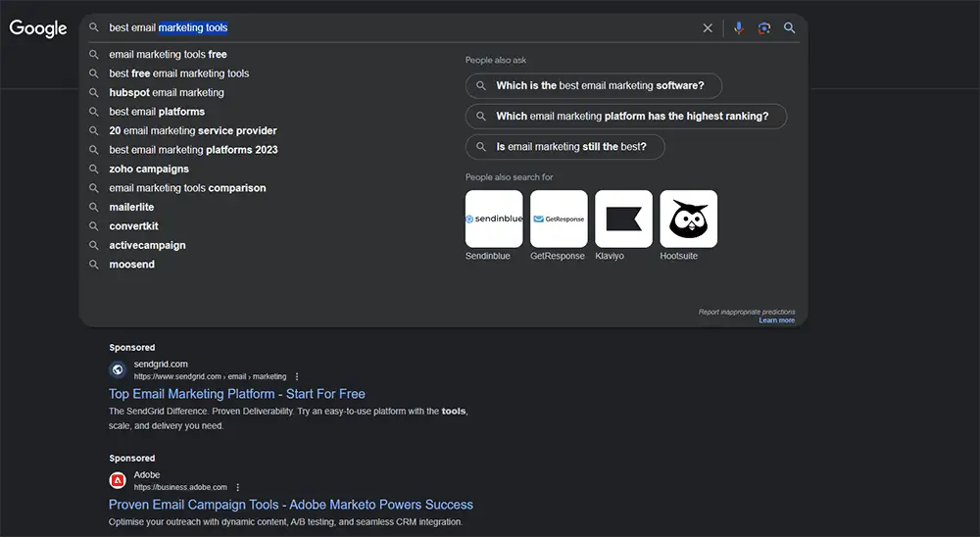
Task: Click the sendgrid.com site name
Action: pyautogui.click(x=161, y=364)
